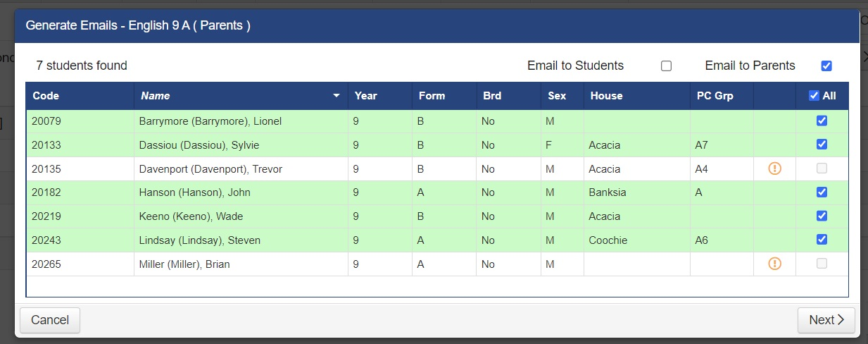
Task: Proceed with the Next button
Action: coord(826,320)
